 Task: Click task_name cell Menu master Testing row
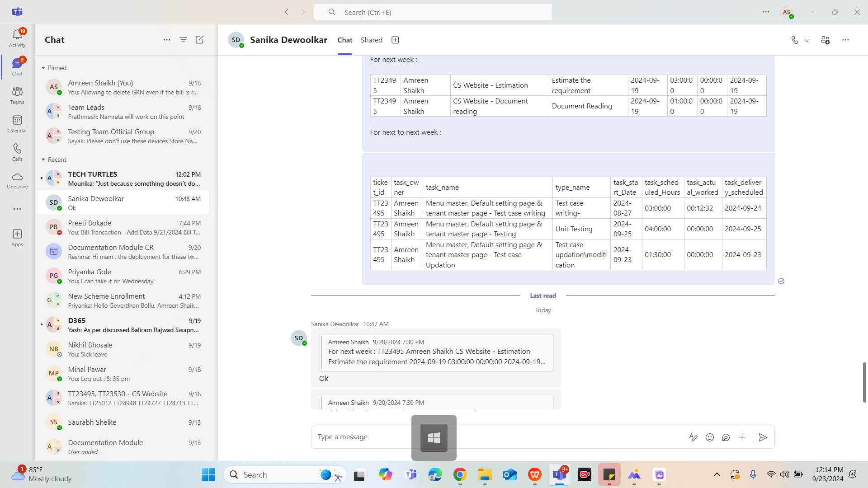487,229
